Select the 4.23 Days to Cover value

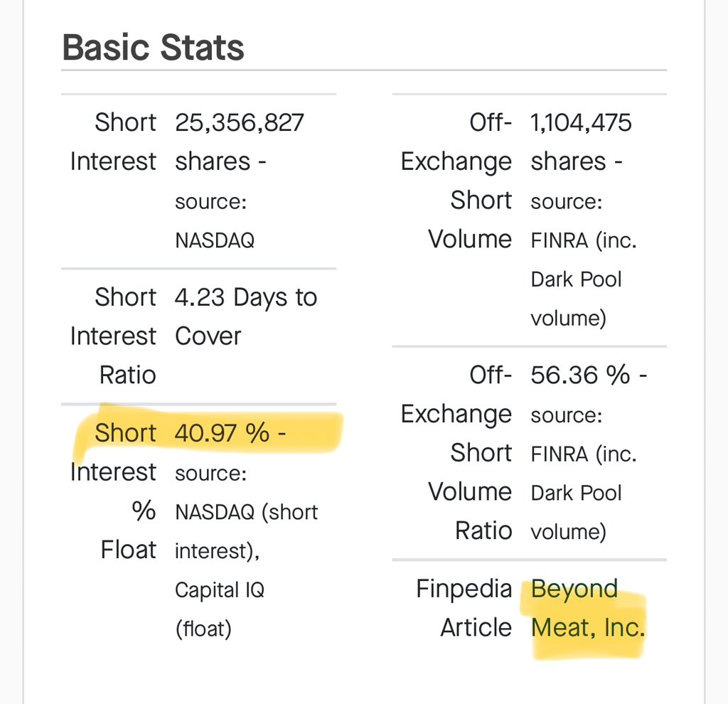coord(245,316)
